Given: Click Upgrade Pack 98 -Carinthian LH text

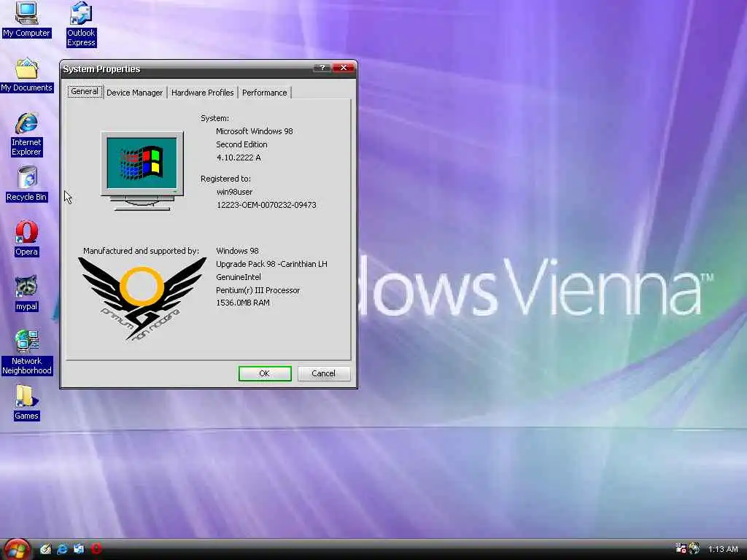Looking at the screenshot, I should tap(271, 264).
